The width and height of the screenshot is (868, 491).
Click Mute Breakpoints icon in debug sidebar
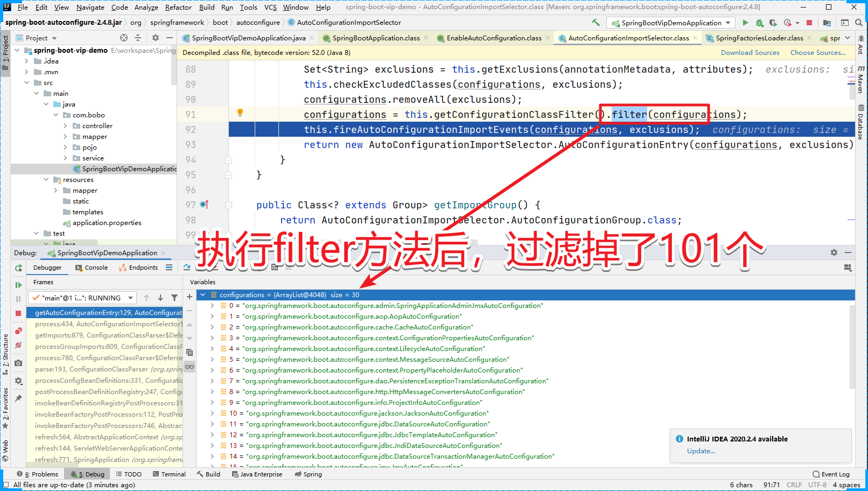pos(18,345)
